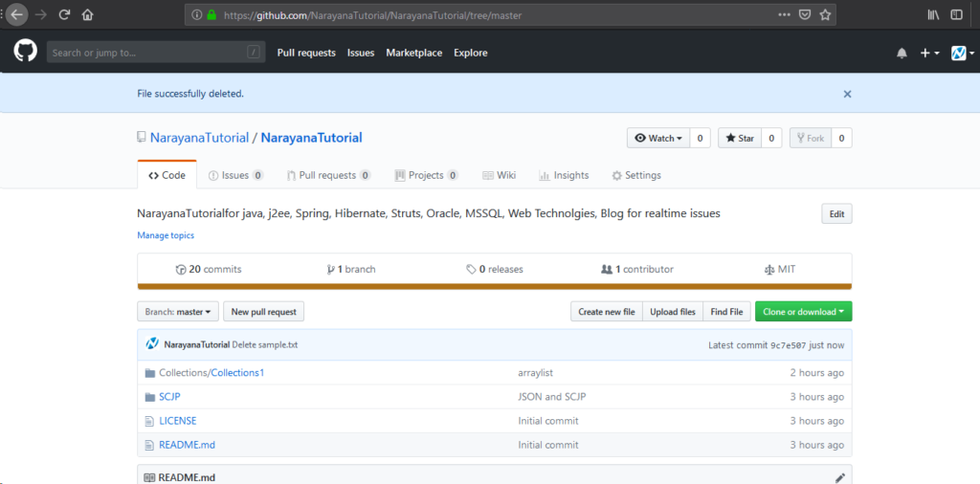Image resolution: width=980 pixels, height=484 pixels.
Task: Edit README with the pencil icon
Action: pyautogui.click(x=840, y=477)
